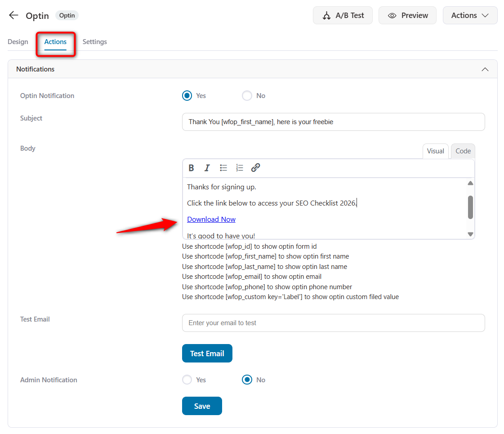Open the Actions dropdown menu
The width and height of the screenshot is (504, 434).
pyautogui.click(x=470, y=15)
